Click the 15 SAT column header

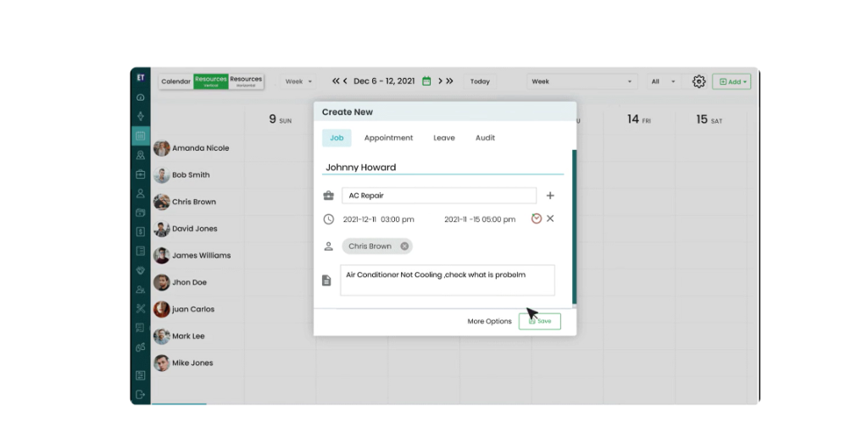(709, 119)
